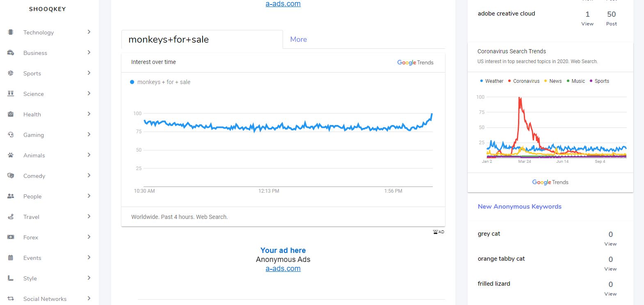Click the Animals paw icon
This screenshot has width=644, height=305.
(x=11, y=155)
